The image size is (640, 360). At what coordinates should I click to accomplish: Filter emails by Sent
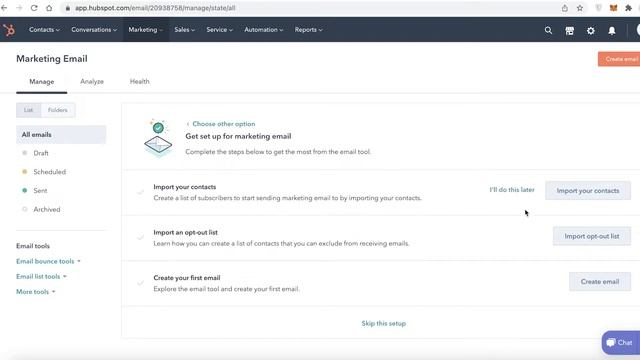(40, 191)
